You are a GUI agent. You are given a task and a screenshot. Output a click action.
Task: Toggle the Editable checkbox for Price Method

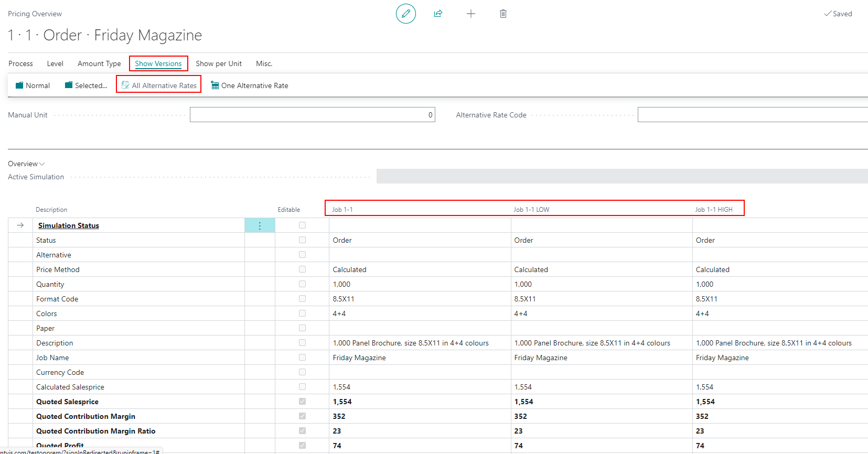pos(302,269)
